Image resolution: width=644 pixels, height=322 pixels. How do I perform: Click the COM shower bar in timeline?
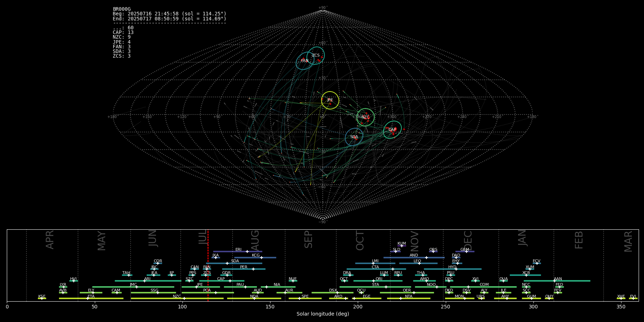pyautogui.click(x=483, y=287)
